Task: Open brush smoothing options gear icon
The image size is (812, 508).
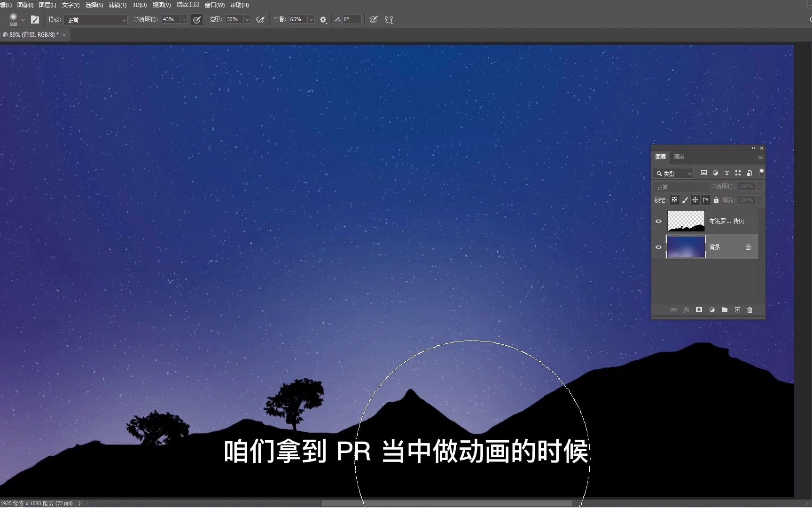Action: coord(323,20)
